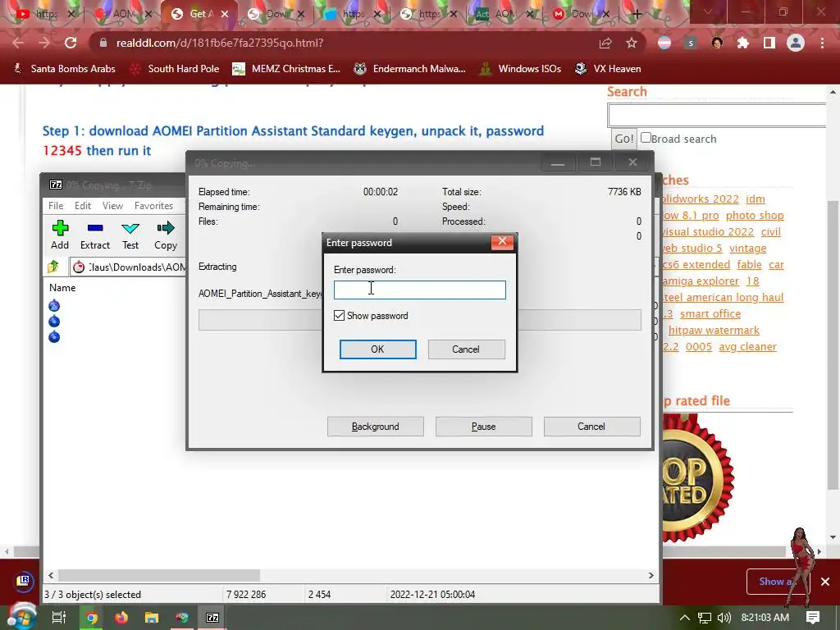This screenshot has height=630, width=840.
Task: Click the 7-Zip Copy toolbar icon
Action: coord(166,235)
